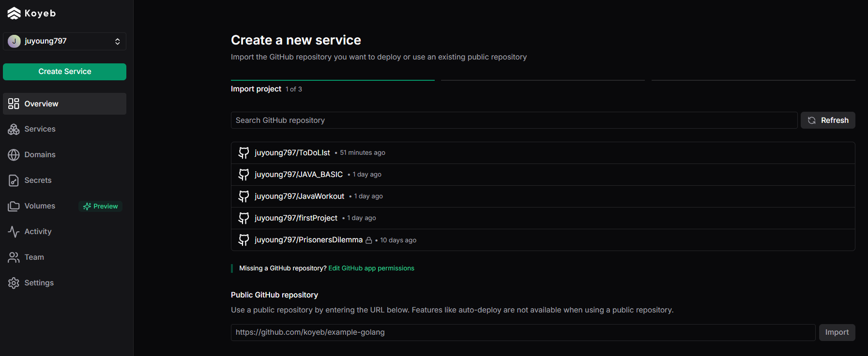Click the Activity pulse icon
This screenshot has height=356, width=868.
point(14,232)
